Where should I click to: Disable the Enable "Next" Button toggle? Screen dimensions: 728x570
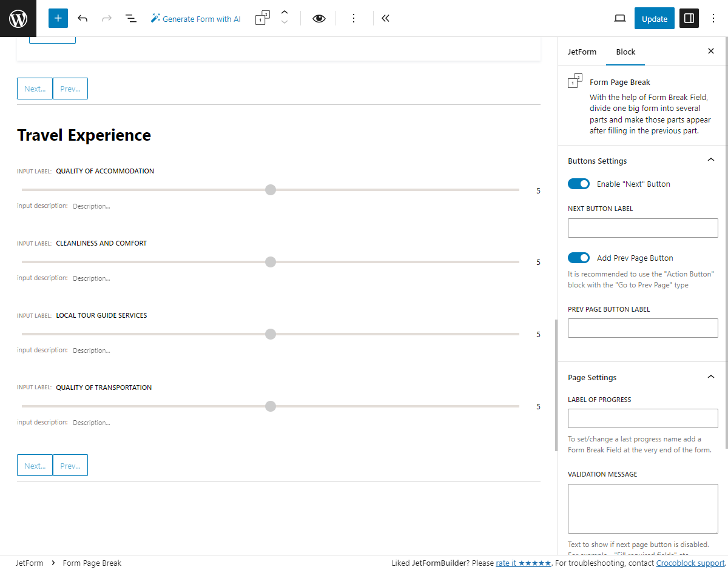click(579, 184)
